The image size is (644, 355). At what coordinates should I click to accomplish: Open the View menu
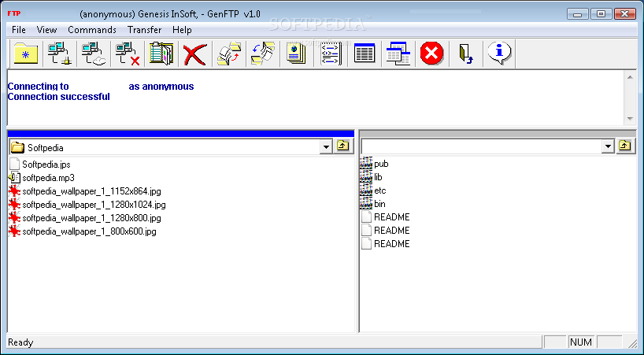pos(46,30)
